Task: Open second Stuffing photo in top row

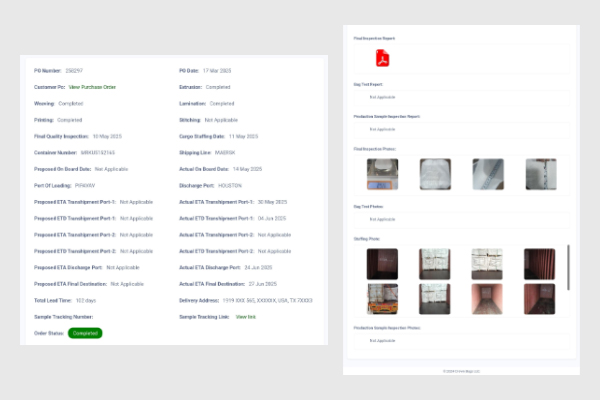Action: (435, 264)
